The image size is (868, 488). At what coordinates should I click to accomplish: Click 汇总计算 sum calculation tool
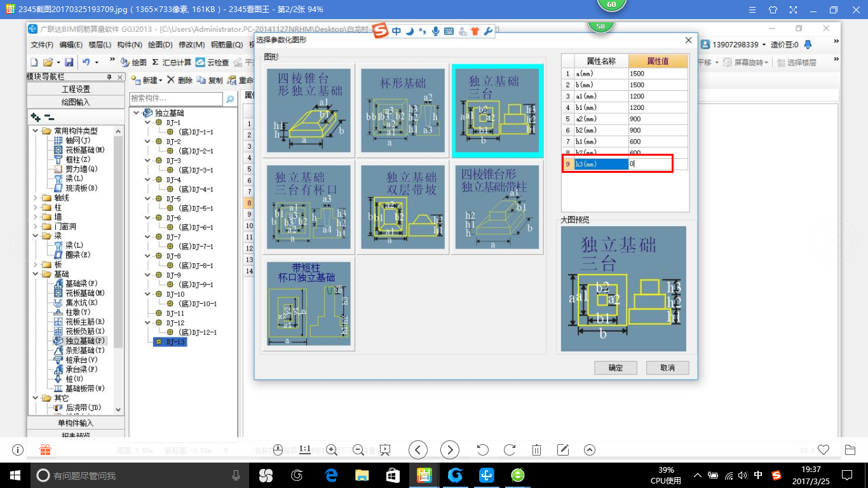(x=171, y=62)
